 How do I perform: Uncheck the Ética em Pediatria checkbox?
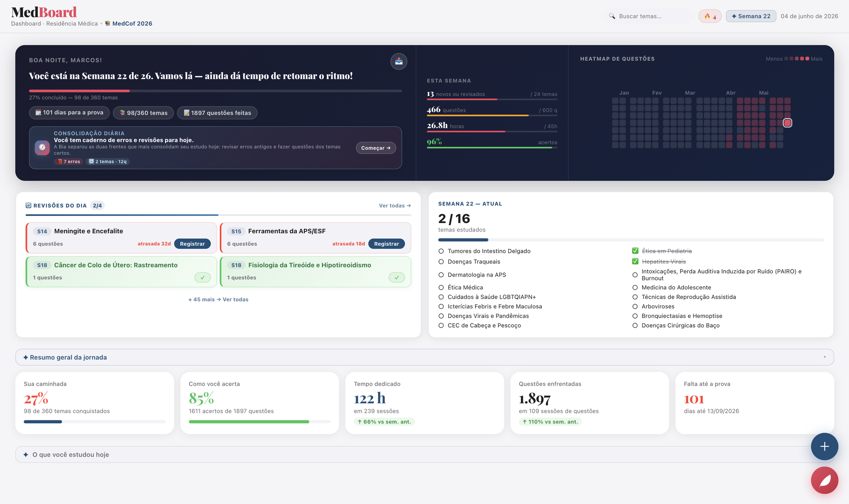click(x=635, y=251)
